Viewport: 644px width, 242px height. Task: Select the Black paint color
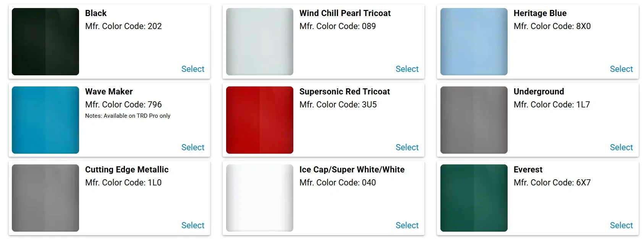pyautogui.click(x=193, y=69)
